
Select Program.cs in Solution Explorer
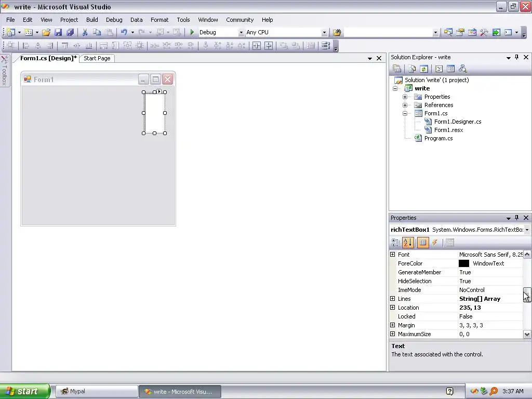[x=438, y=138]
